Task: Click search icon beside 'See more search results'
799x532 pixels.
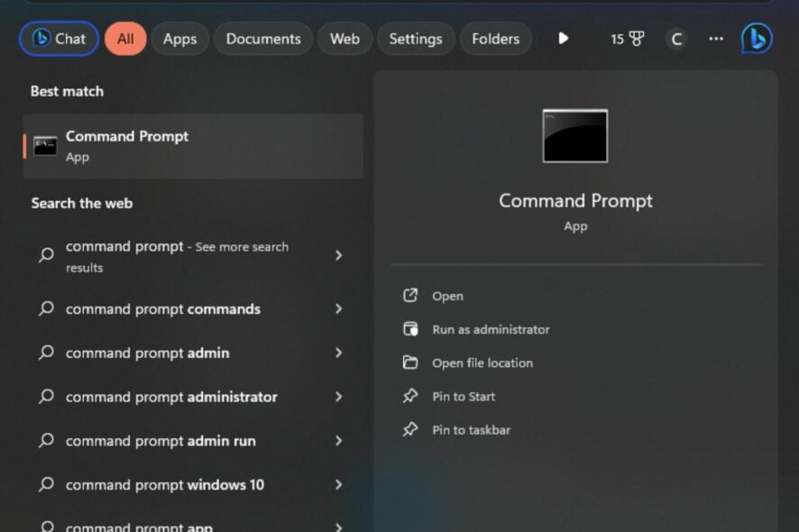Action: coord(46,254)
